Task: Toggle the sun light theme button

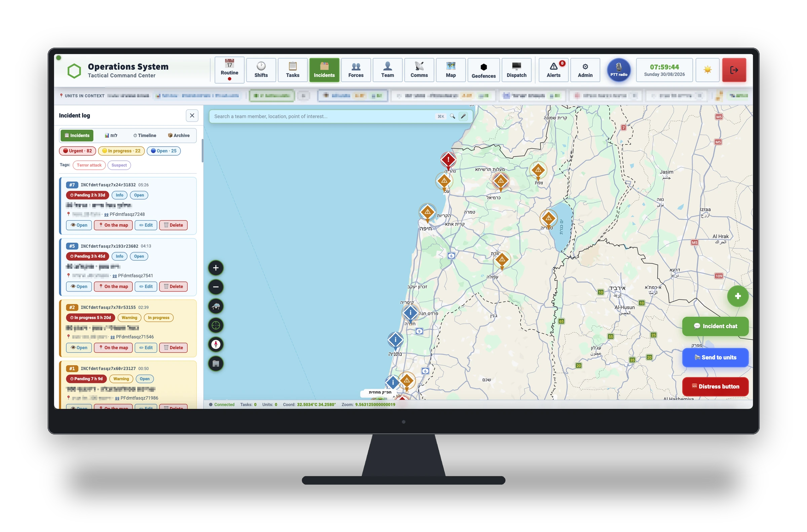Action: 707,70
